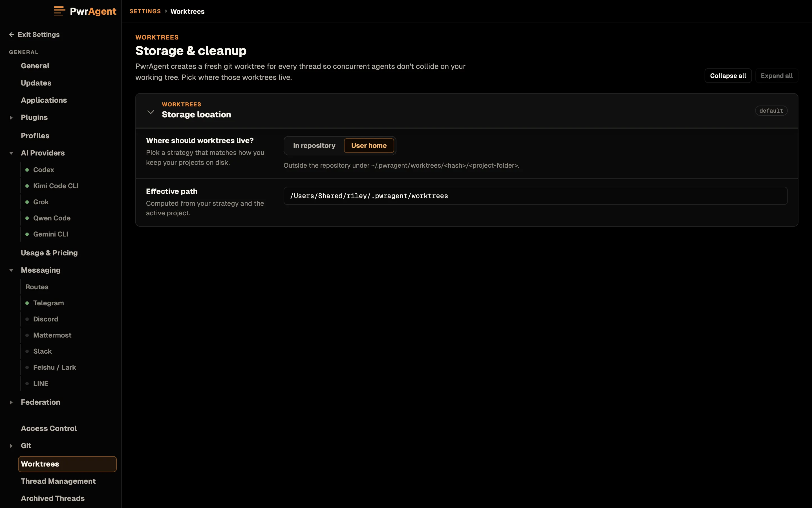This screenshot has height=508, width=812.
Task: Open Telegram messaging settings
Action: point(48,303)
